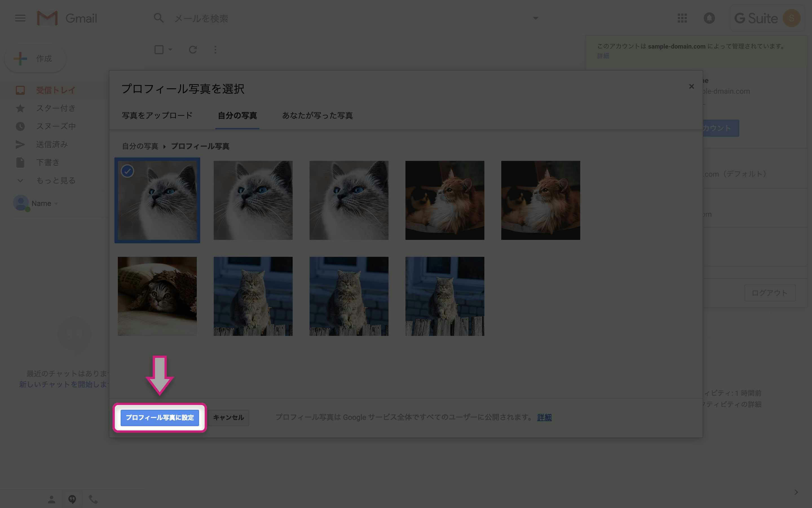
Task: Open select-all checkbox dropdown arrow
Action: point(171,50)
